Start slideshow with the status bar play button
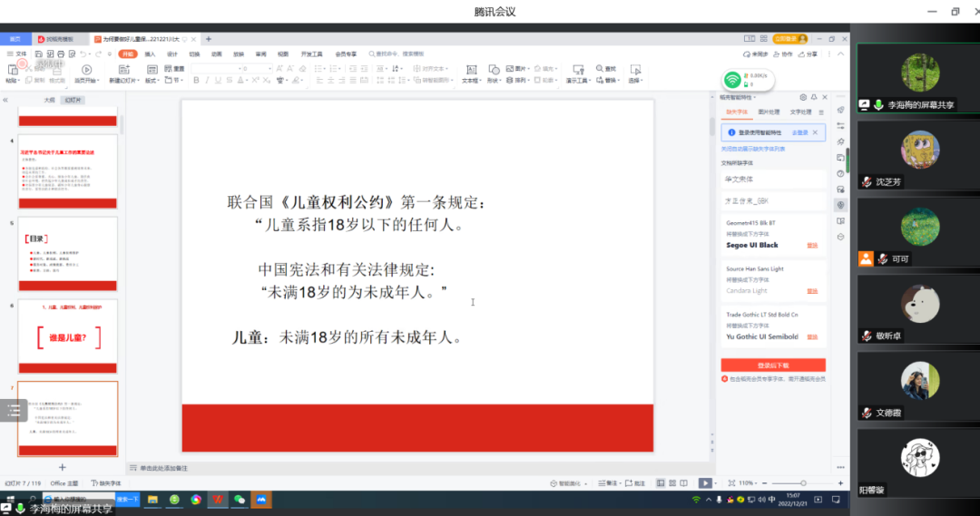This screenshot has height=516, width=980. coord(705,483)
